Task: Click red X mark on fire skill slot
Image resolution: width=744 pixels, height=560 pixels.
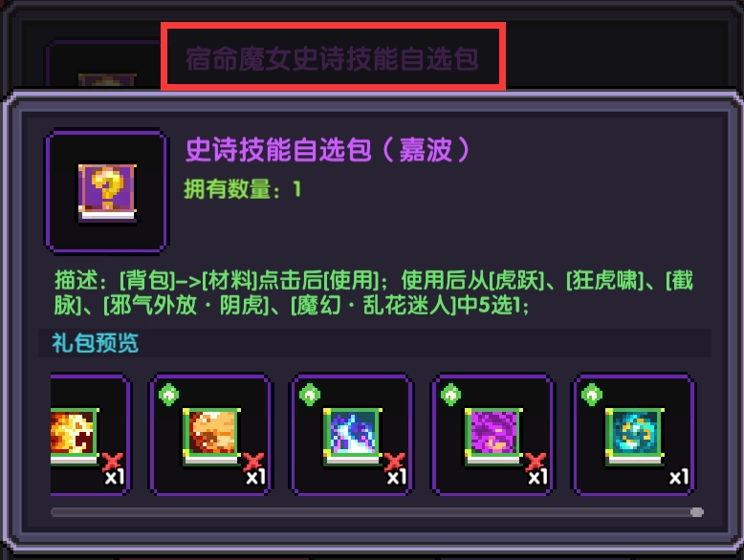Action: (112, 462)
